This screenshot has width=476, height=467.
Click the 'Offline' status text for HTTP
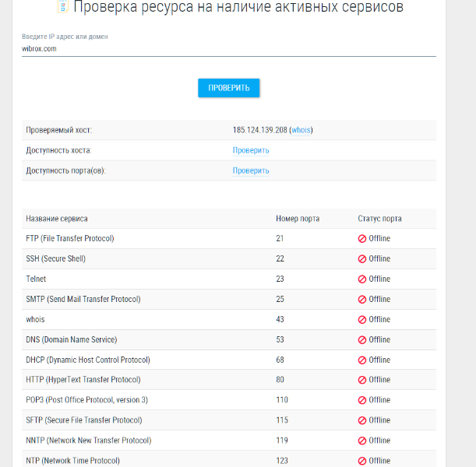click(x=379, y=380)
